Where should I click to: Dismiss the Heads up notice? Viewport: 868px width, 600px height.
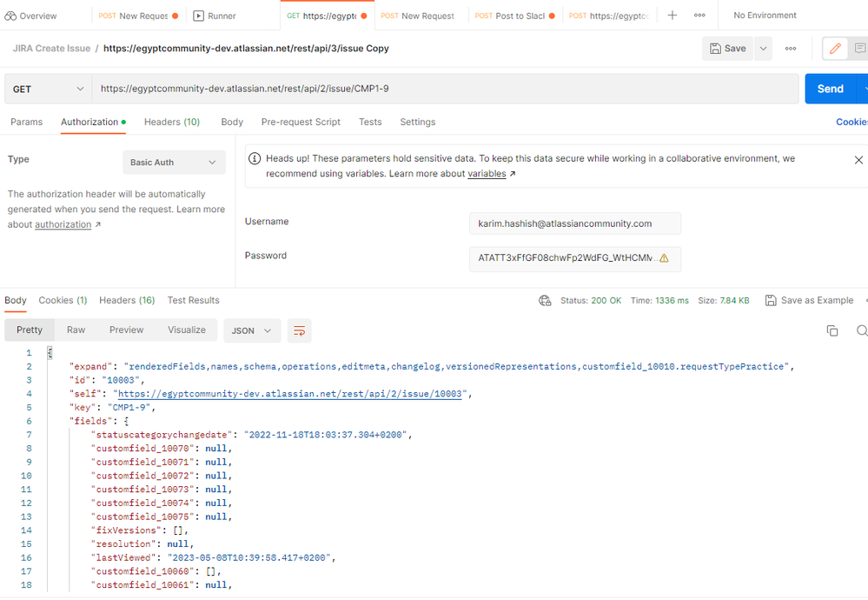click(858, 159)
